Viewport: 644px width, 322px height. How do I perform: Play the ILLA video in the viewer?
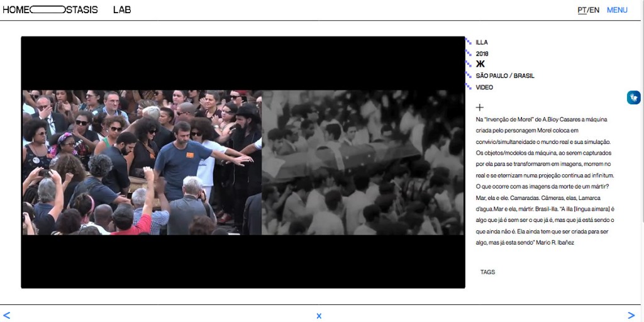243,162
